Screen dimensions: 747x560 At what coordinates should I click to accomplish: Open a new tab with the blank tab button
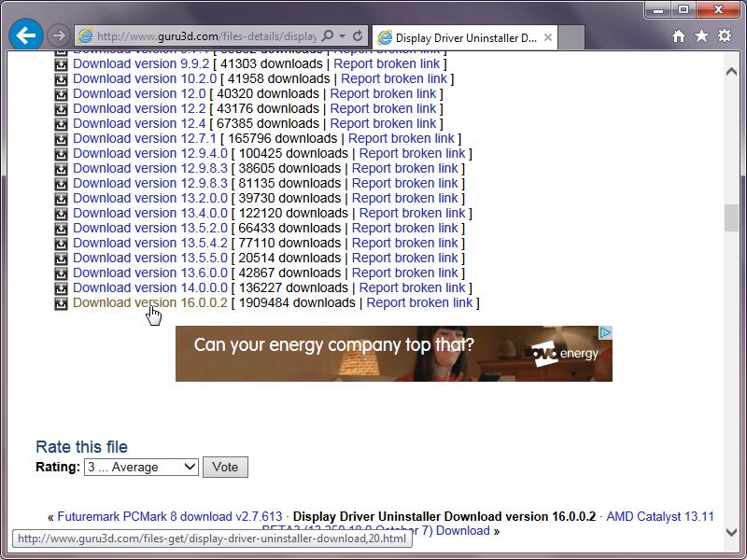click(x=571, y=37)
